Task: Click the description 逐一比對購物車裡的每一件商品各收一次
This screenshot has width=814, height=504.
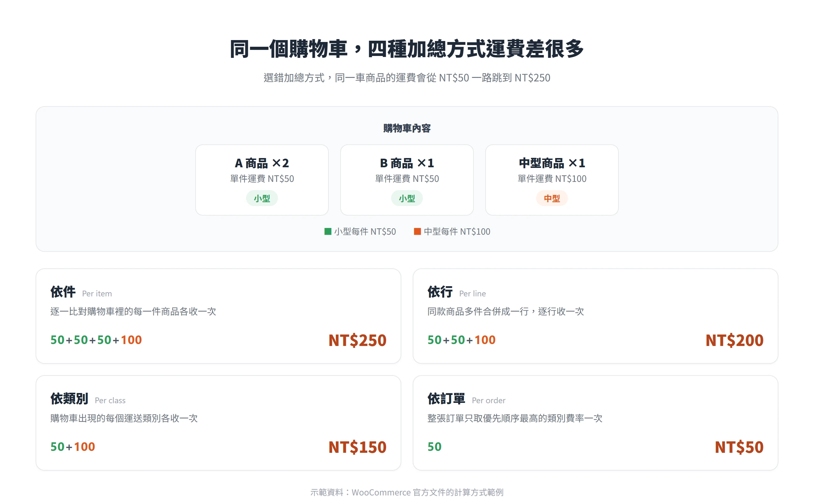Action: [133, 312]
